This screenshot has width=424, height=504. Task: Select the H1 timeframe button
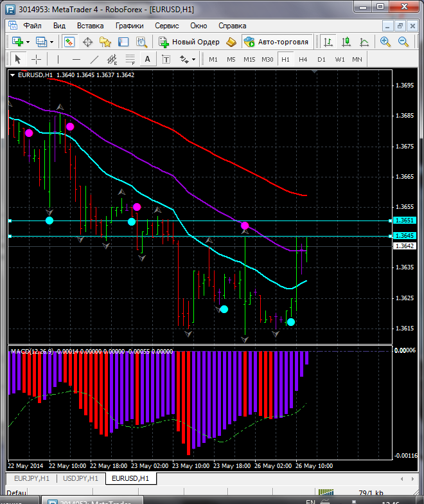285,59
